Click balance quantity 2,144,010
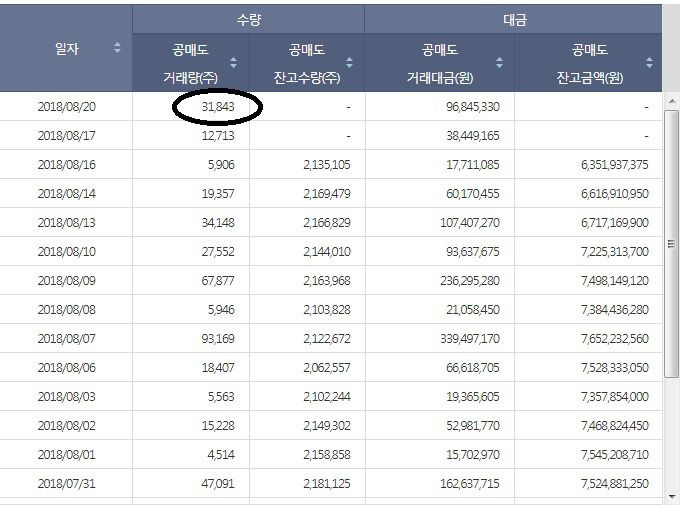The height and width of the screenshot is (505, 681). pyautogui.click(x=327, y=252)
